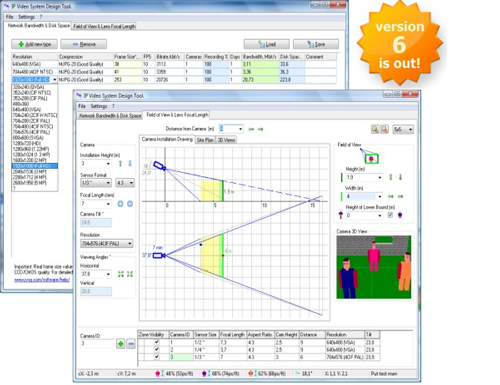Click the Camera 3D View preview image
This screenshot has width=500, height=385.
click(374, 267)
